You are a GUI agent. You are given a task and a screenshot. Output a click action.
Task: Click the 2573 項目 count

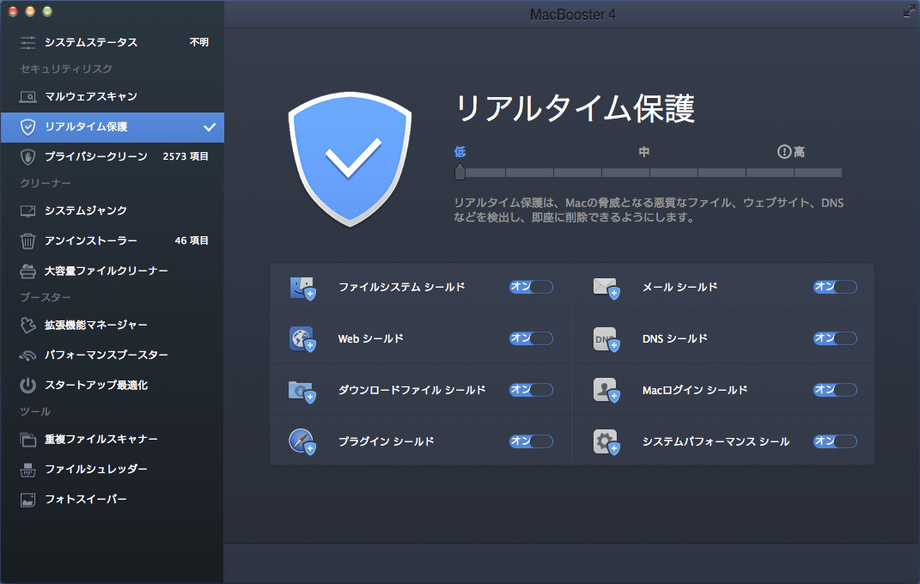point(185,157)
